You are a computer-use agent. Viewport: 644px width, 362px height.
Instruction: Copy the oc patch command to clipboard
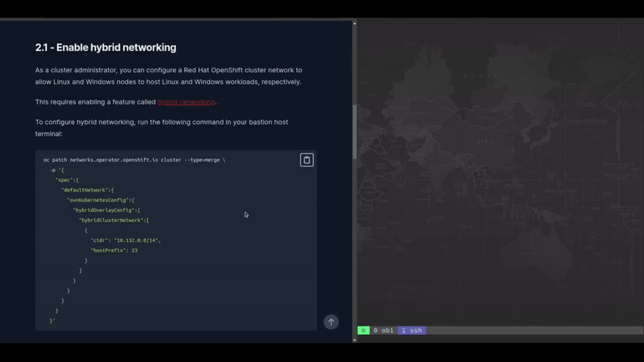pyautogui.click(x=307, y=160)
